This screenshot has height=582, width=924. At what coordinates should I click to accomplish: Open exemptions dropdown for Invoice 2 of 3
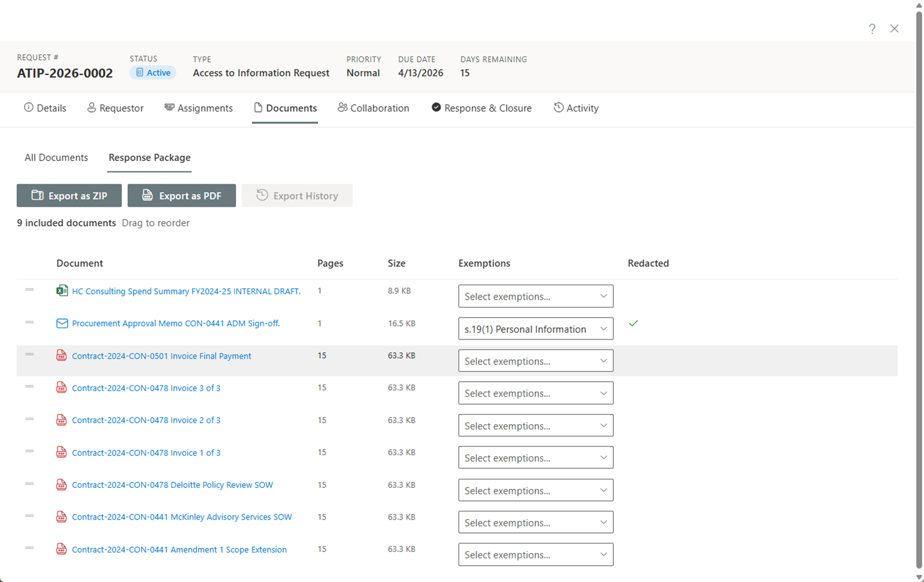point(535,426)
